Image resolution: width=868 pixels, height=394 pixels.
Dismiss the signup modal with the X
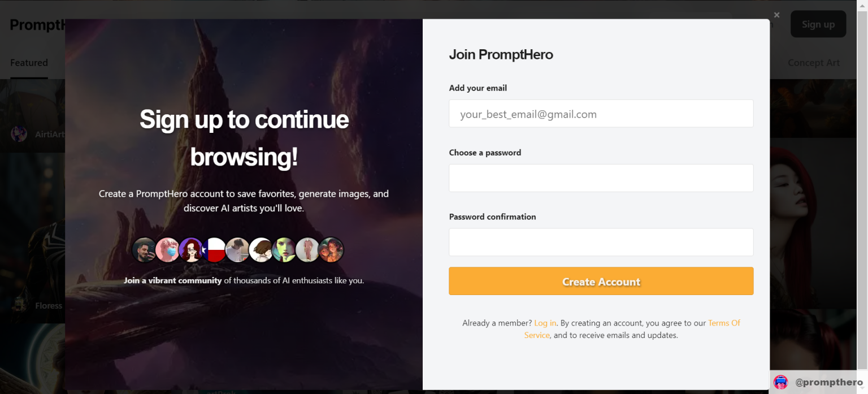(776, 15)
